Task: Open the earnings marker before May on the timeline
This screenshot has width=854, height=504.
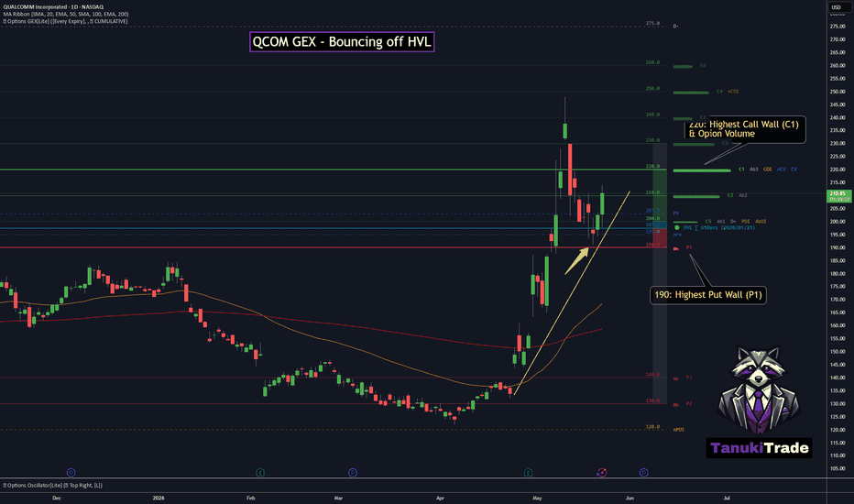Action: (x=528, y=473)
